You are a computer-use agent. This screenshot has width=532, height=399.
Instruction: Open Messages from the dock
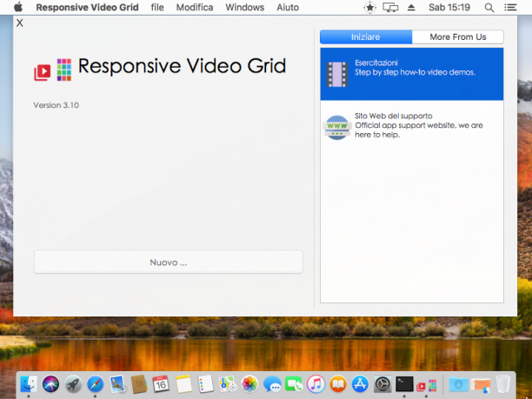click(x=272, y=385)
